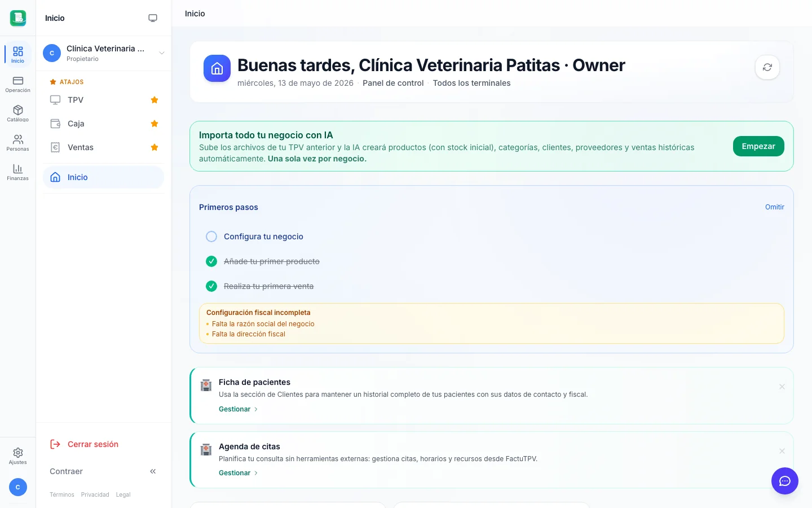Click the Ventas receipt icon
Viewport: 812px width, 508px height.
tap(55, 147)
